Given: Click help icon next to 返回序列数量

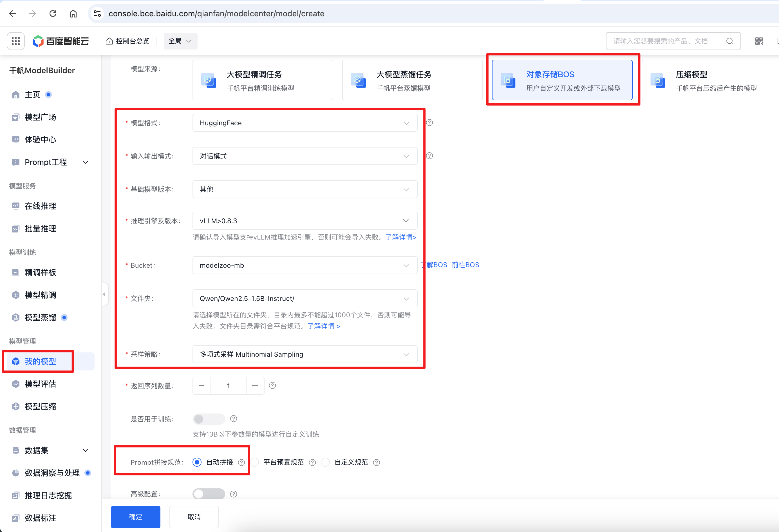Looking at the screenshot, I should pyautogui.click(x=272, y=386).
